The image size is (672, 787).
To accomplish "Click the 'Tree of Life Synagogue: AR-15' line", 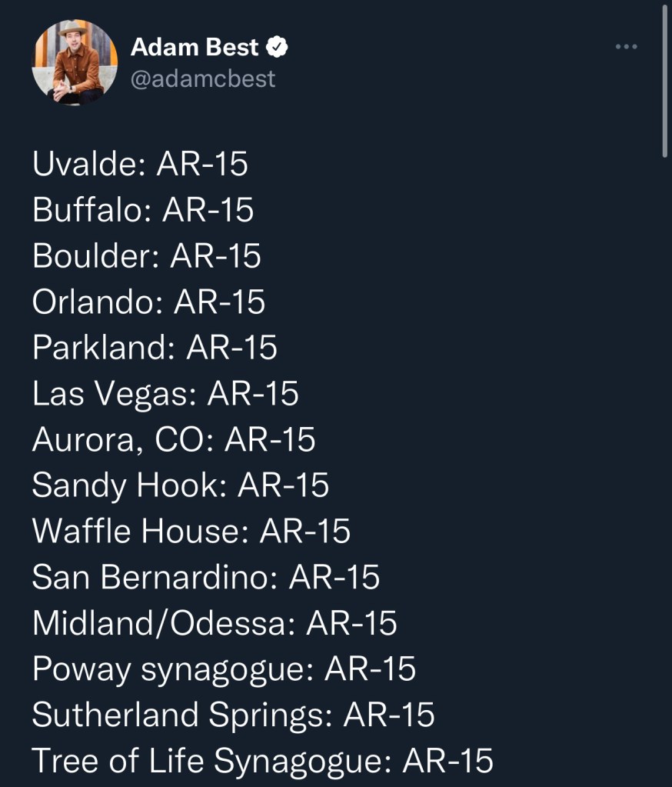I will click(262, 760).
